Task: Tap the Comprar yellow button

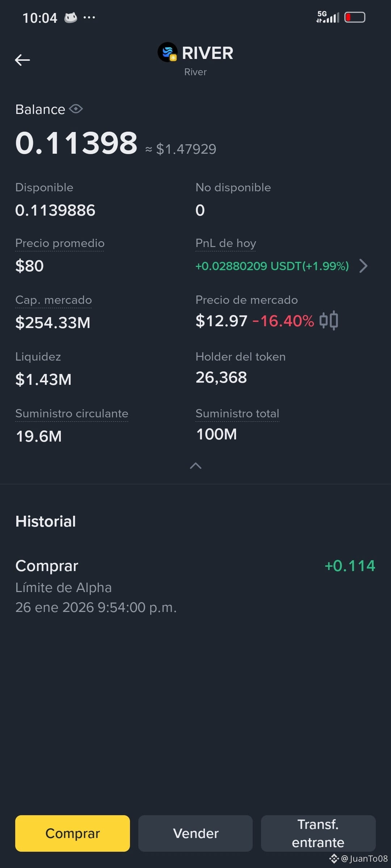Action: click(x=72, y=833)
